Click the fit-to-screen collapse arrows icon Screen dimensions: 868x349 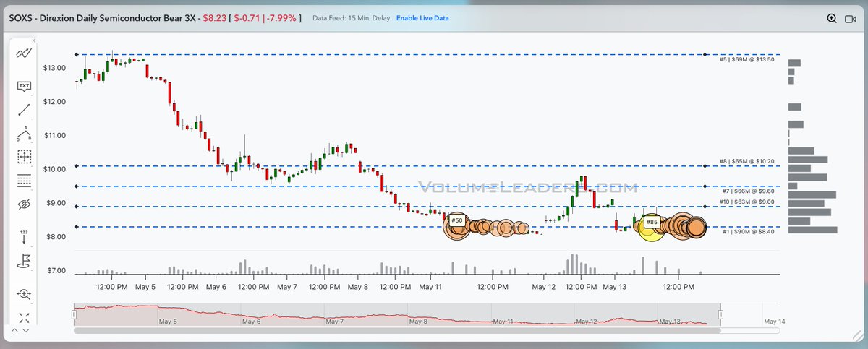click(x=25, y=317)
